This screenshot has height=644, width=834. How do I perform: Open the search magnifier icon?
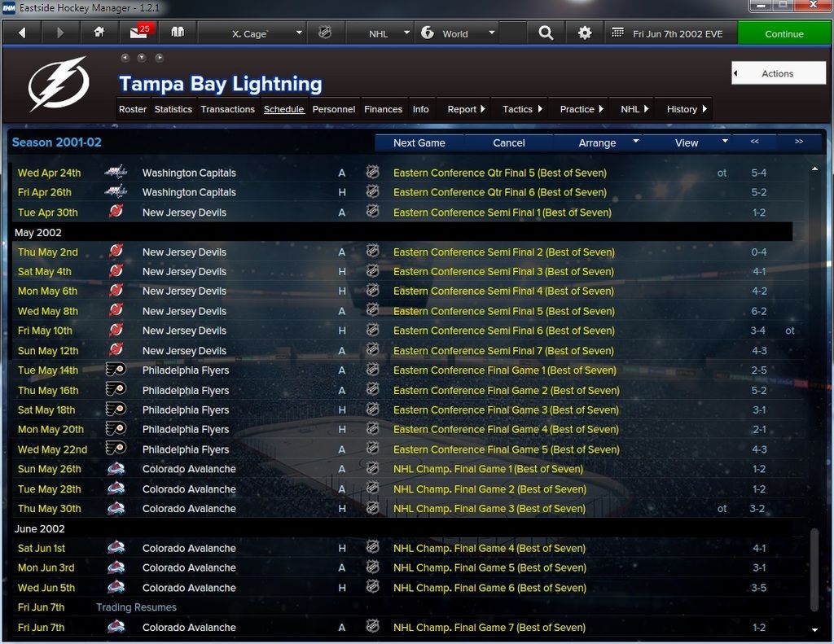546,33
